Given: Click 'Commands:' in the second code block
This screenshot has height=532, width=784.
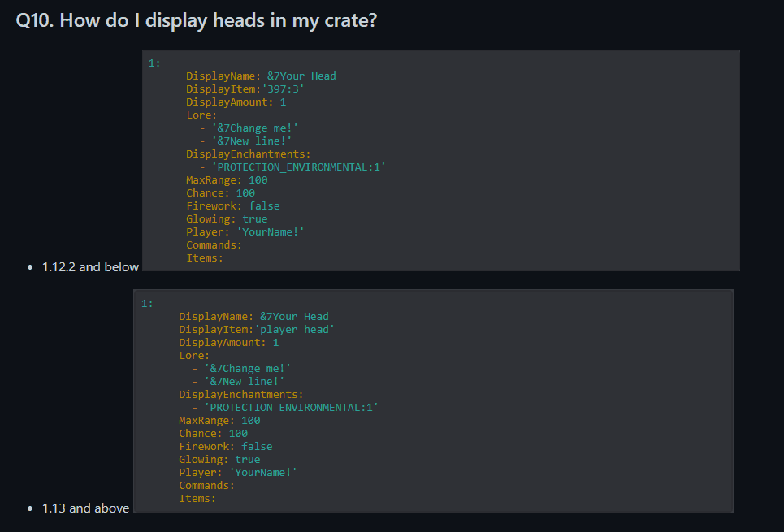Looking at the screenshot, I should tap(206, 486).
